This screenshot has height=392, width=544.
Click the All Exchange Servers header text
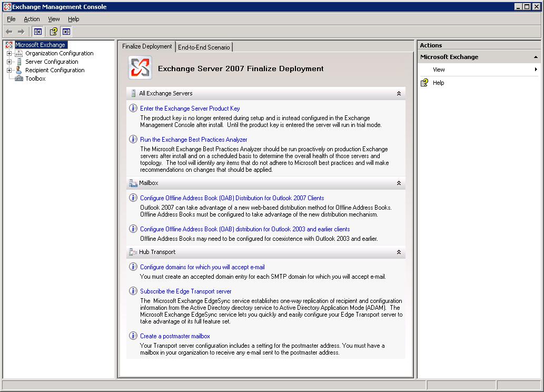click(165, 93)
